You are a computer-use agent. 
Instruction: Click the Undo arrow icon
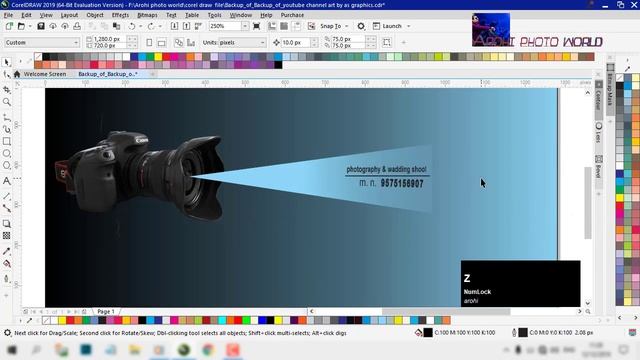click(x=131, y=26)
